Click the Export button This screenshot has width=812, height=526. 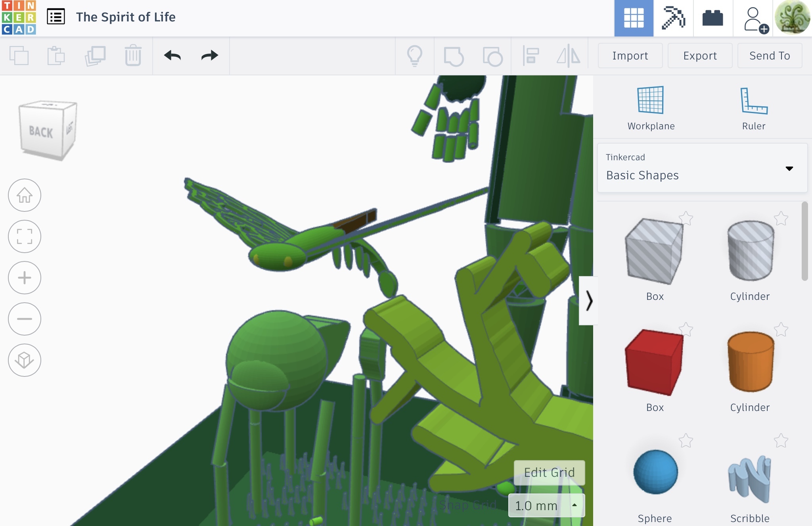[700, 56]
